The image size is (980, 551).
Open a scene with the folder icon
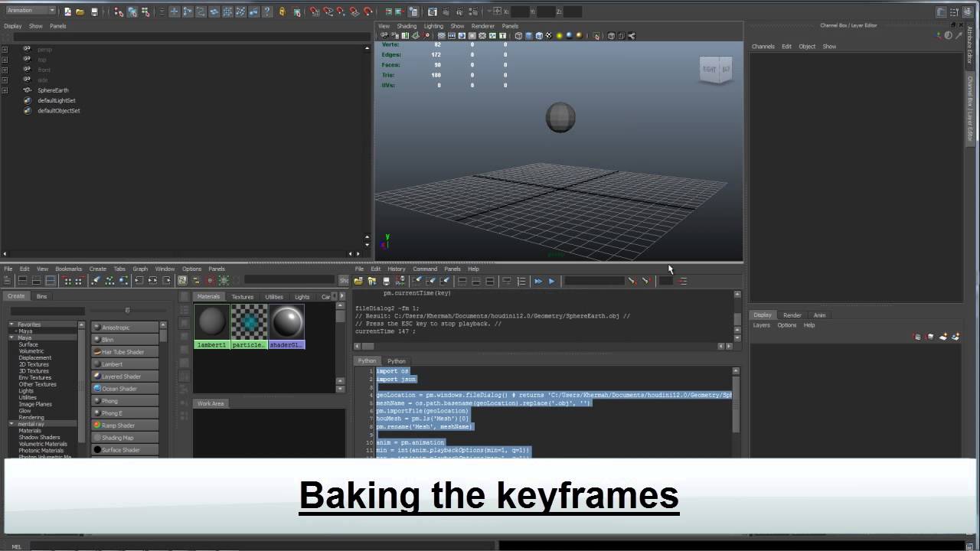pos(80,11)
